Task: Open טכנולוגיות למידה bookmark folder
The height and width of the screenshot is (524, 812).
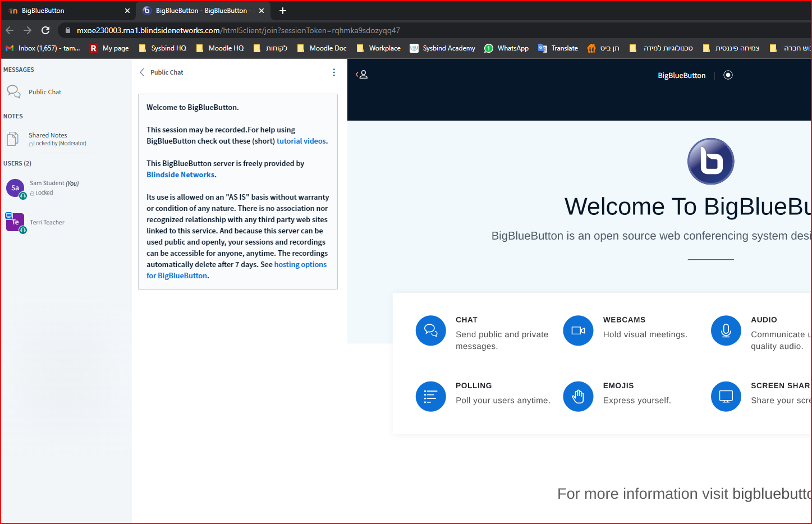Action: [661, 48]
